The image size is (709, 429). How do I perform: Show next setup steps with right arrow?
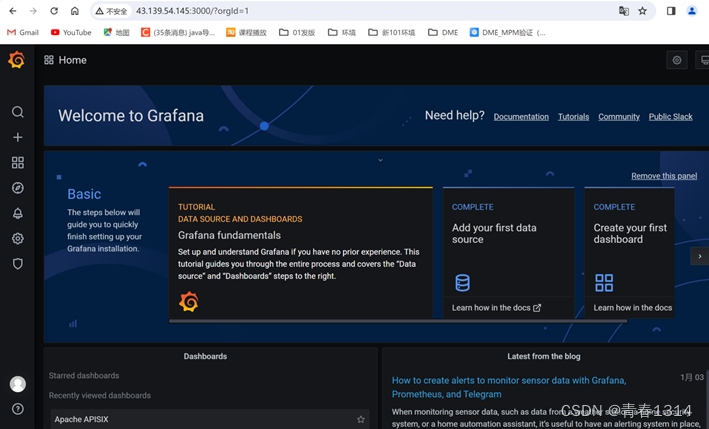[x=700, y=256]
